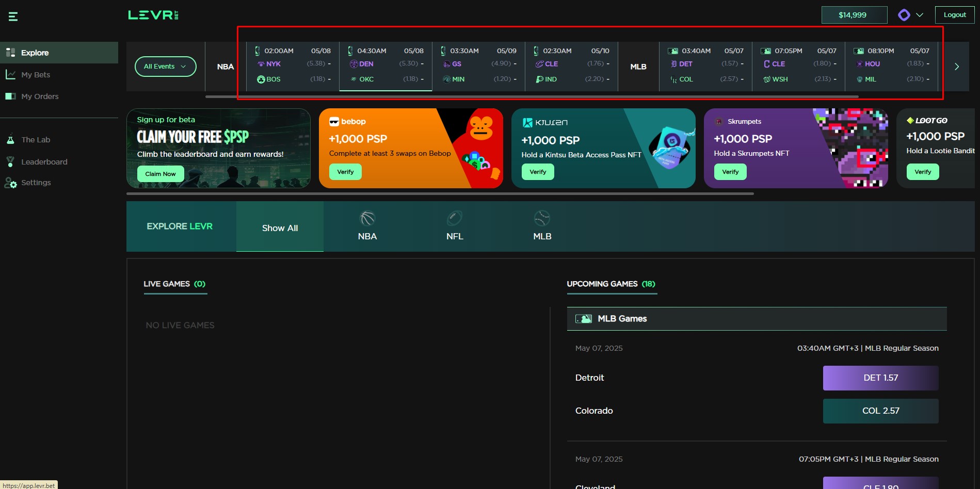Screen dimensions: 980x489
Task: Select the DET 1.57 odds button
Action: [880, 378]
